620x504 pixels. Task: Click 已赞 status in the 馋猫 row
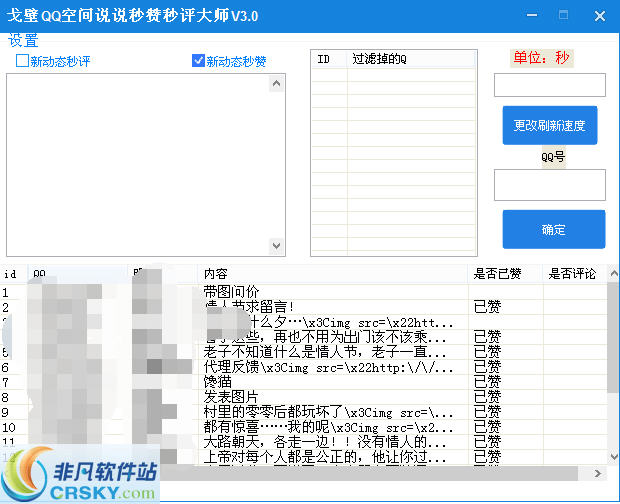(x=488, y=382)
